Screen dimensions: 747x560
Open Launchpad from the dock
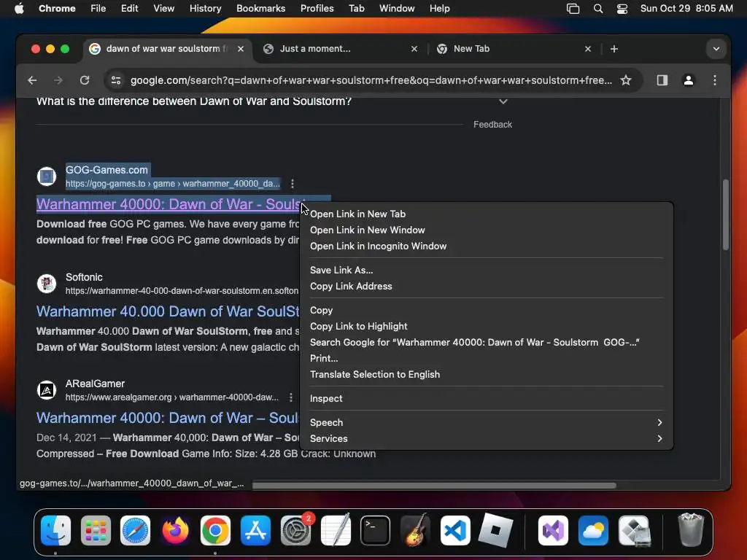96,530
